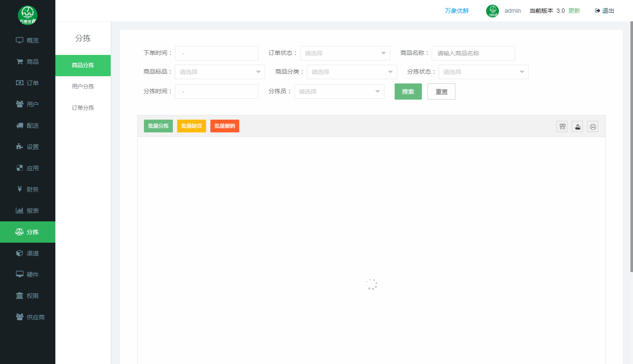The width and height of the screenshot is (633, 364).
Task: Click the 商品名称 input field
Action: pos(473,53)
